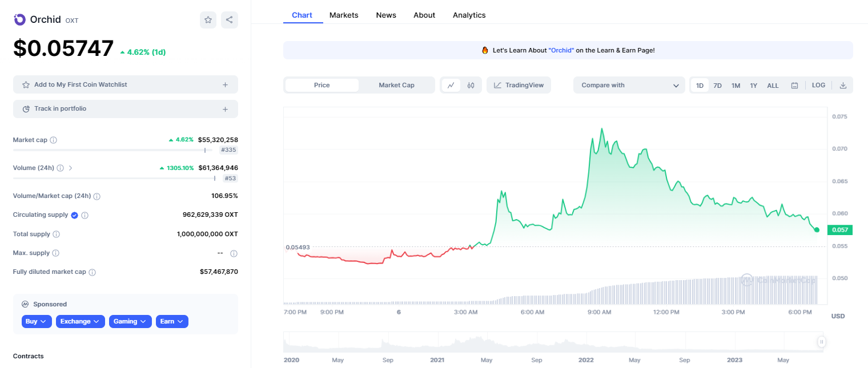Expand Volume (24h) details chevron

point(70,168)
